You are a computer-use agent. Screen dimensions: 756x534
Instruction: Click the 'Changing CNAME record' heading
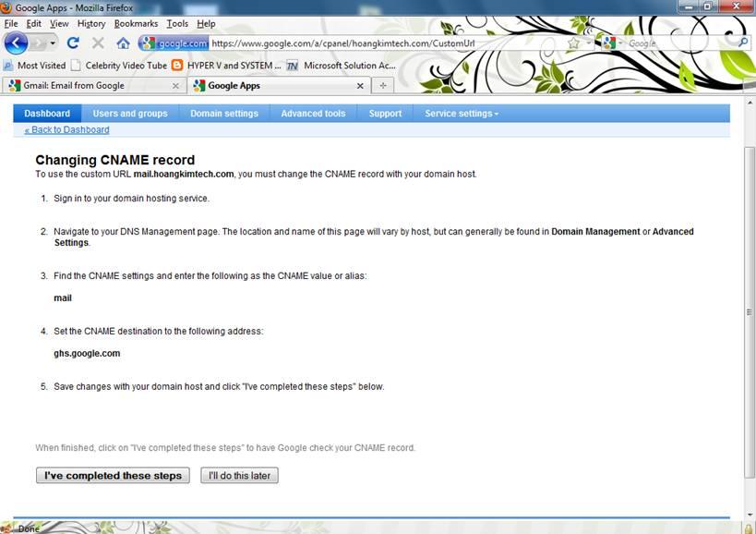115,160
